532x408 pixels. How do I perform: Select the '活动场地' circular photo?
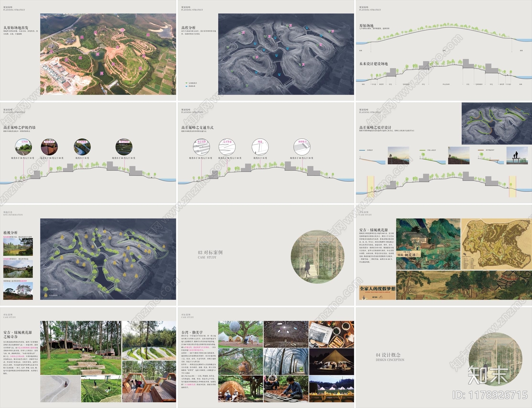(82, 147)
